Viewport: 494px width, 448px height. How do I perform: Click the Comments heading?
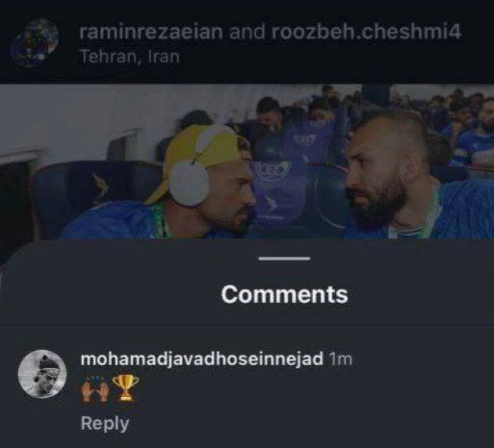pyautogui.click(x=284, y=295)
